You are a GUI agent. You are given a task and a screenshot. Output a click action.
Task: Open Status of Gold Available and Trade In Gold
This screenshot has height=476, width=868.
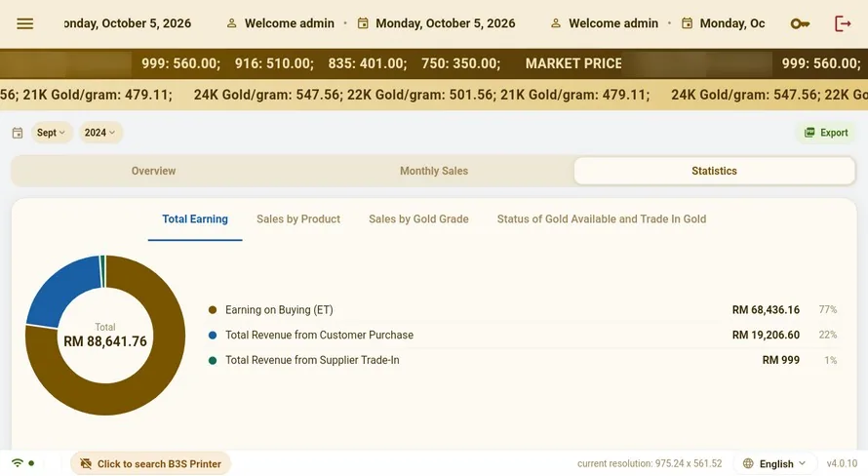601,219
